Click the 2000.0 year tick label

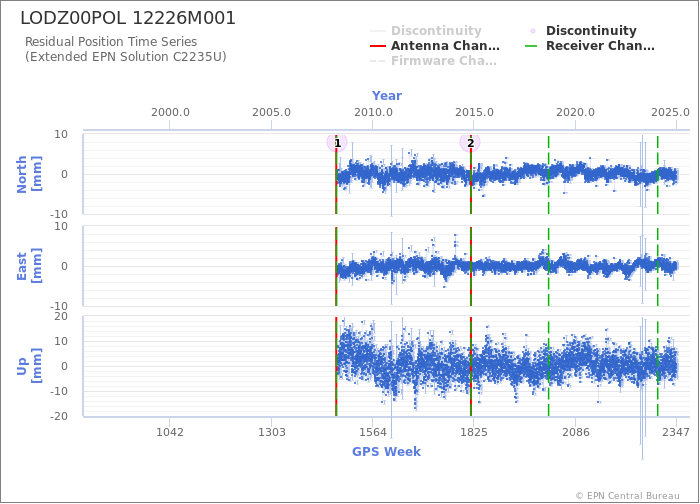pos(170,112)
